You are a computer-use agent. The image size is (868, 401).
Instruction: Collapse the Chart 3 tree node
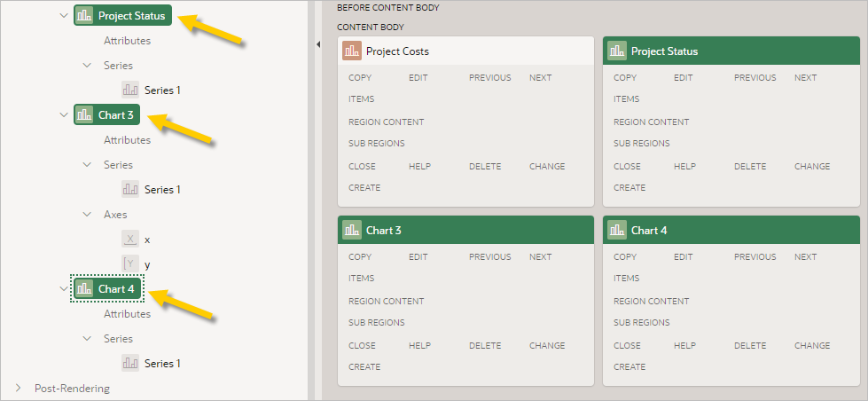63,115
